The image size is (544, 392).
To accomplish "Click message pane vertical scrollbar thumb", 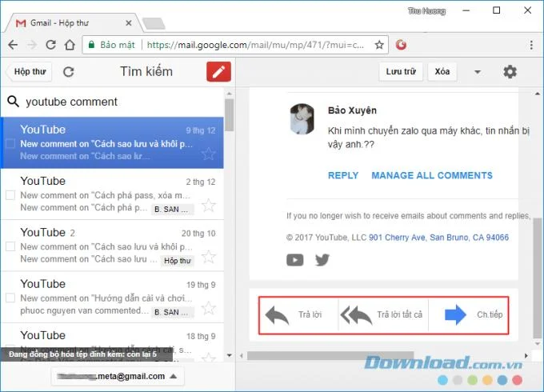I will 538,278.
